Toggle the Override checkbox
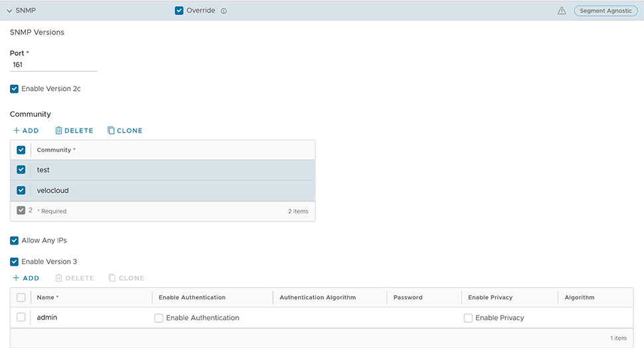The width and height of the screenshot is (644, 348). click(179, 11)
